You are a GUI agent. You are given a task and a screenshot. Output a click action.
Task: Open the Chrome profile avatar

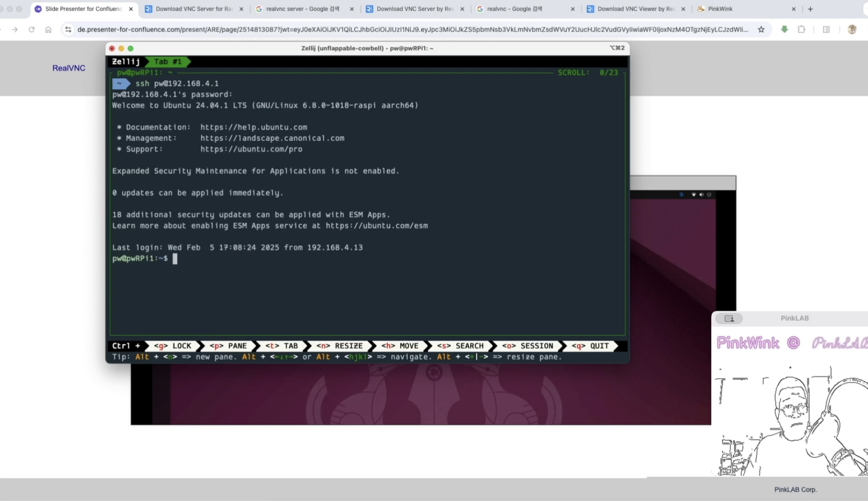pos(852,29)
